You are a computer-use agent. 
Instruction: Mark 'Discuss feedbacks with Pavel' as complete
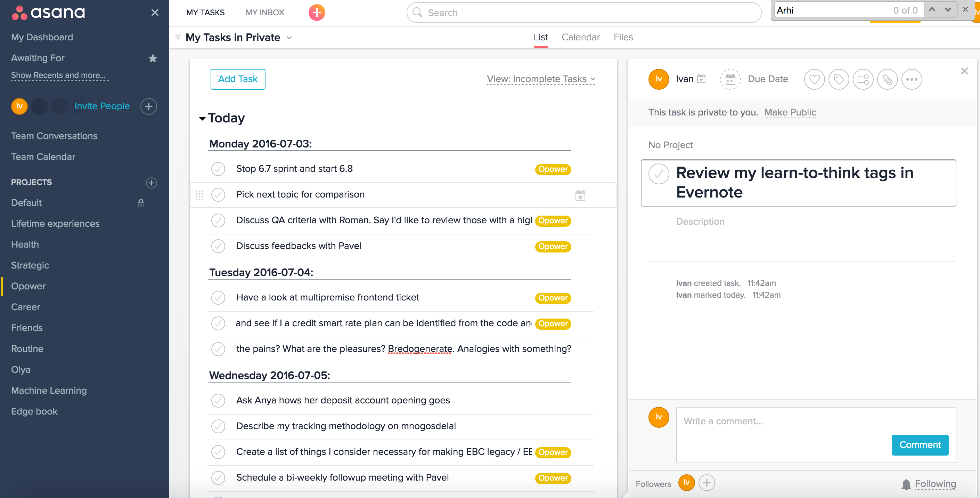tap(218, 246)
